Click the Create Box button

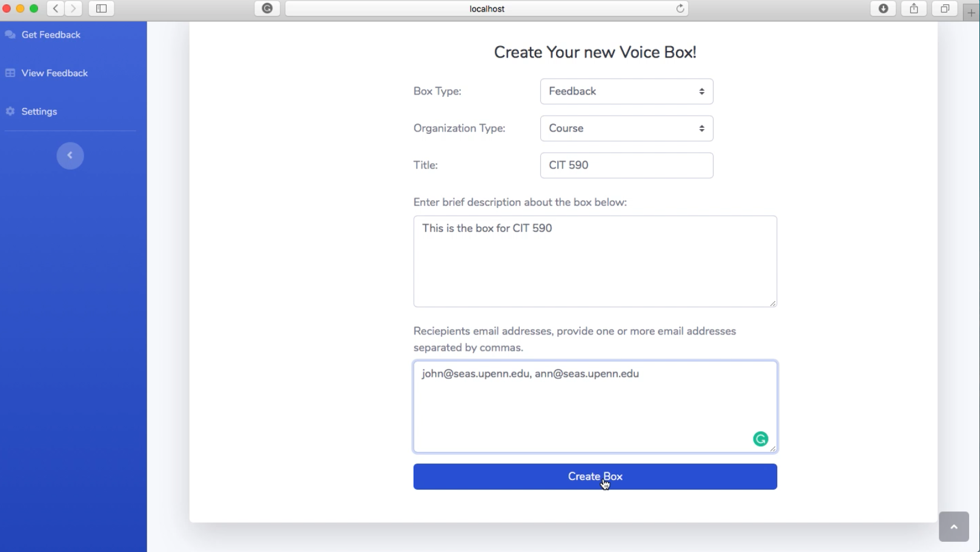point(595,477)
